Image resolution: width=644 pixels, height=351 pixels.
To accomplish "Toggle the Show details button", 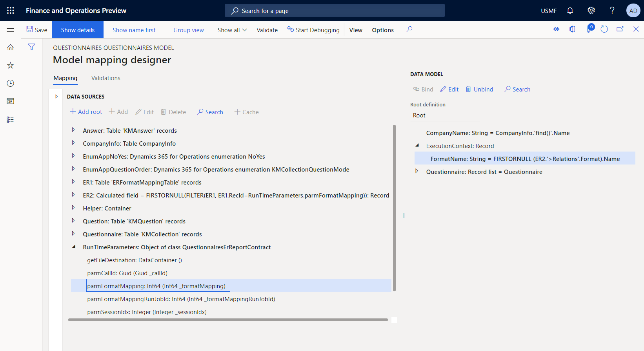I will tap(78, 30).
